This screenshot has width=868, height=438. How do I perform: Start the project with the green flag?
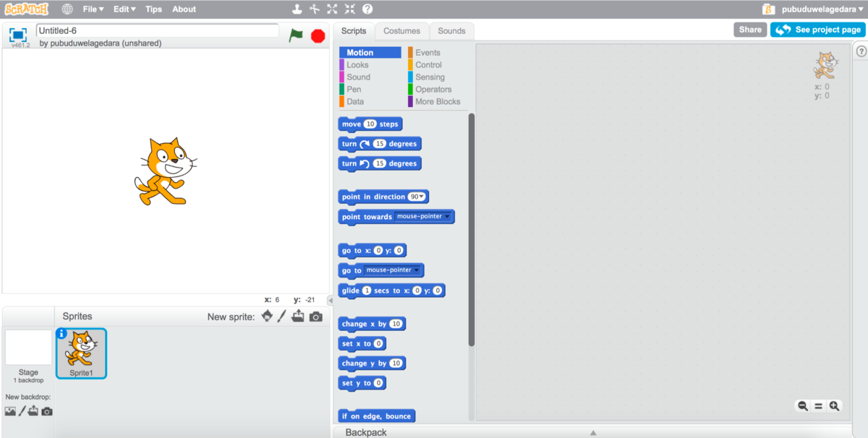[297, 35]
